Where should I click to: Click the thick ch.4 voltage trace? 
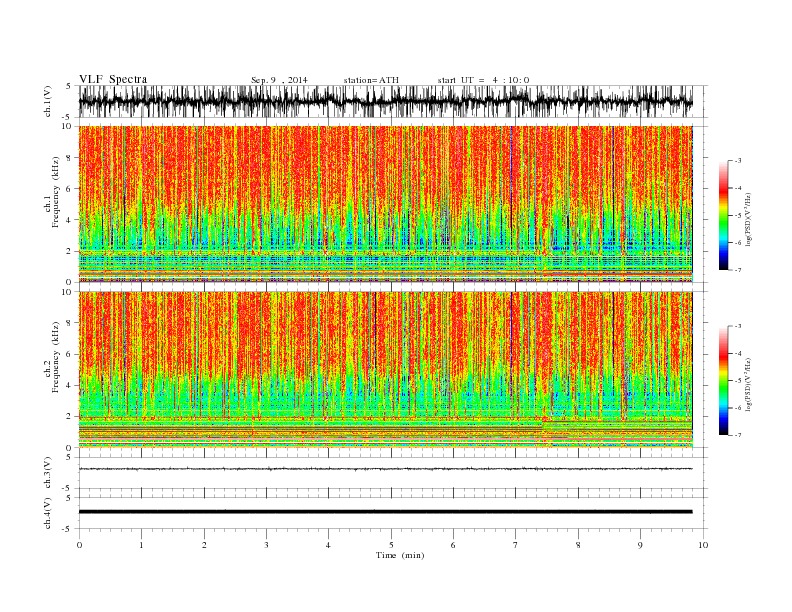coord(386,512)
